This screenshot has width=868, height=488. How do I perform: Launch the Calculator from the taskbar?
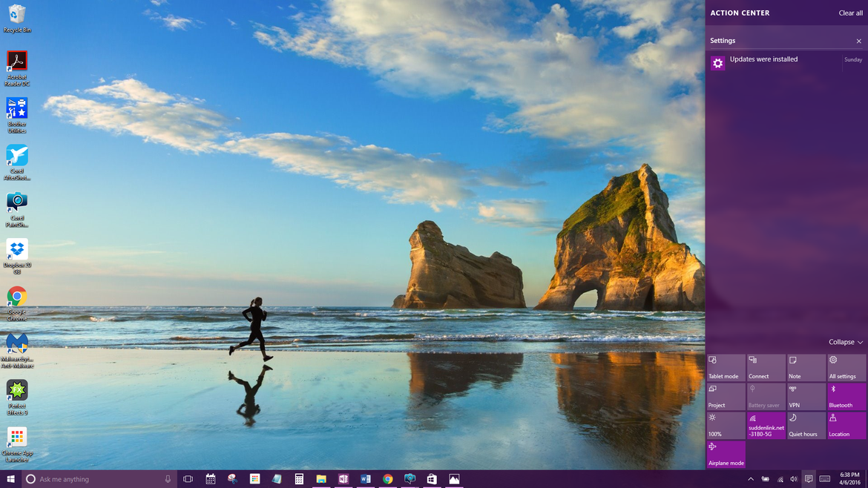coord(299,478)
